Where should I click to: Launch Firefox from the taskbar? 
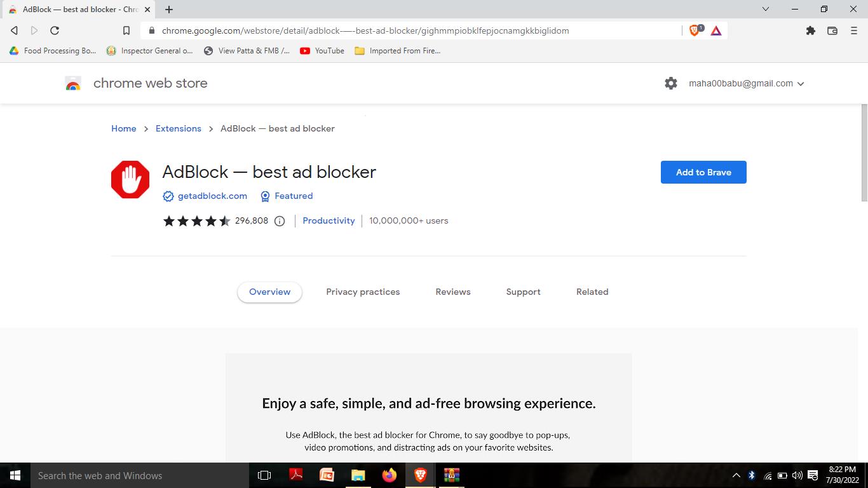tap(389, 475)
